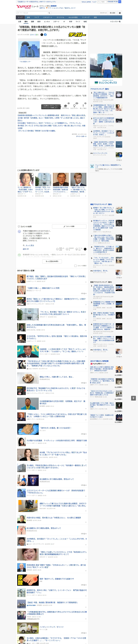Select the ライブ navigation tab
Viewport: 138px width, 644px height.
[x=37, y=17]
